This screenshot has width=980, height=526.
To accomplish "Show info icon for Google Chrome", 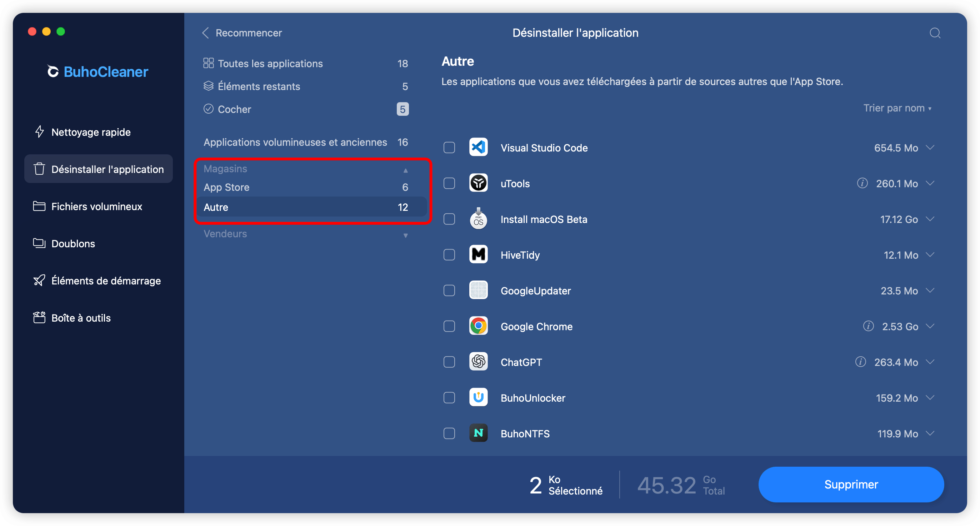I will 868,326.
